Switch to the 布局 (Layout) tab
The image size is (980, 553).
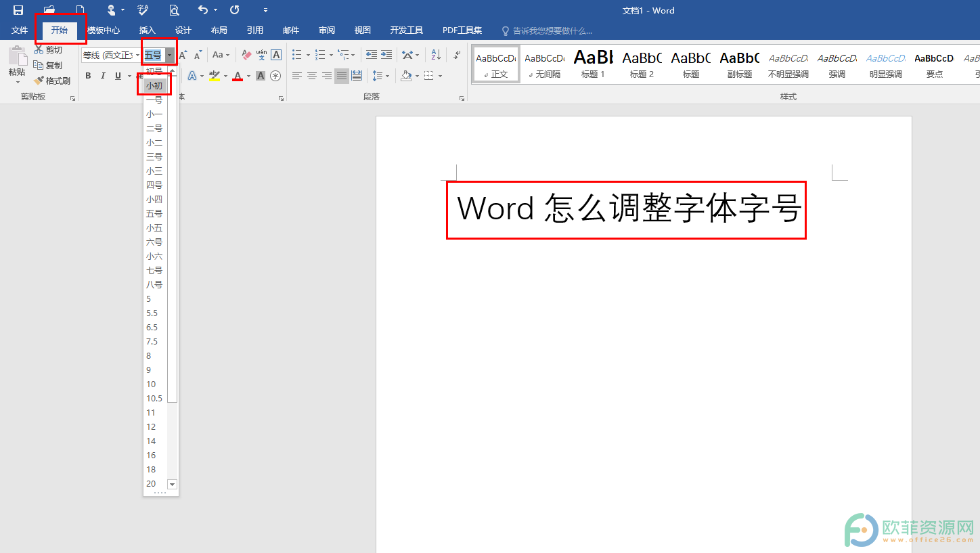point(219,30)
